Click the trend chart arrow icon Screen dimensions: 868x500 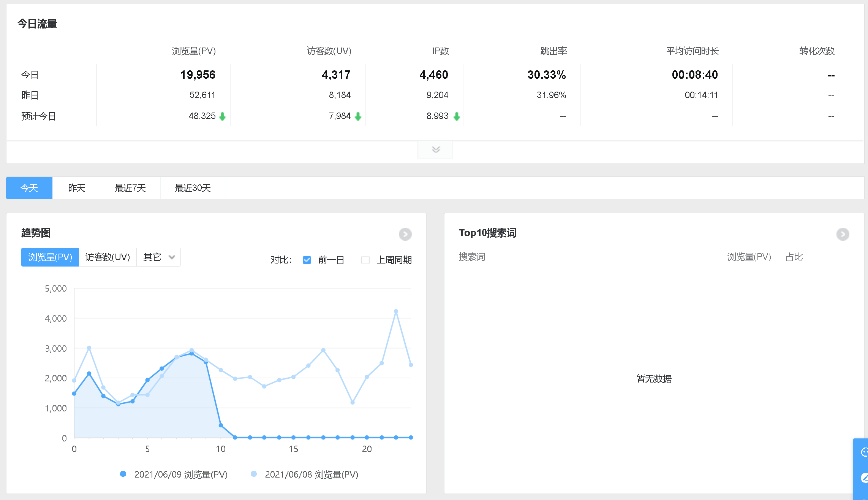[x=405, y=234]
